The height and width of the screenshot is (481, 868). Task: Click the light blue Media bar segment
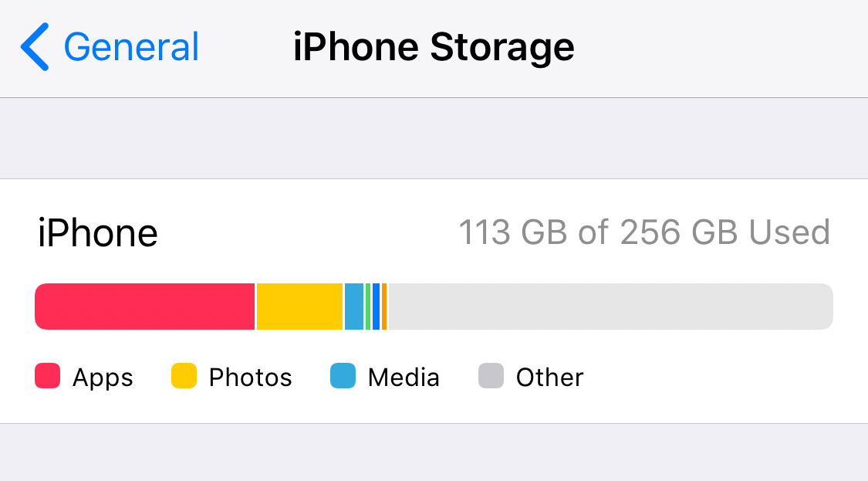(354, 307)
